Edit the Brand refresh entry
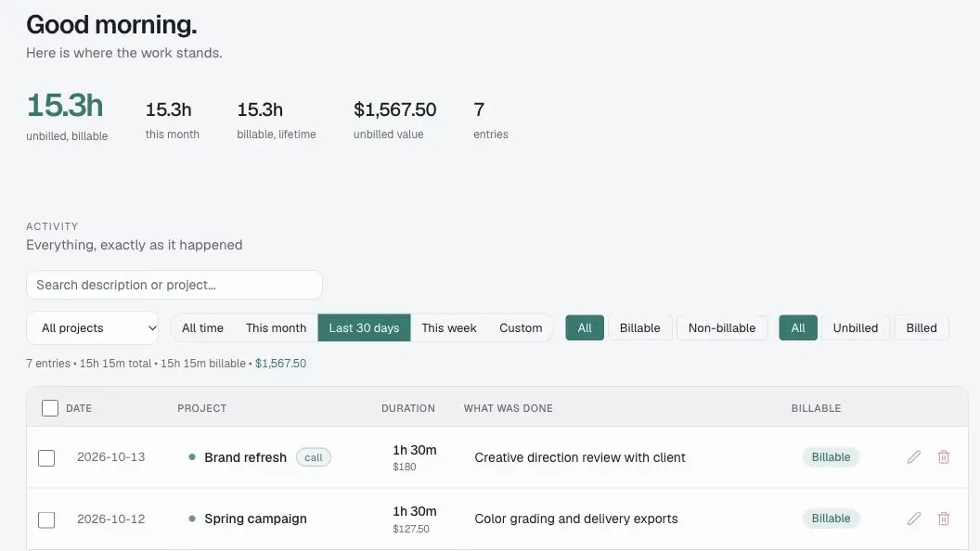This screenshot has width=980, height=551. click(x=914, y=457)
